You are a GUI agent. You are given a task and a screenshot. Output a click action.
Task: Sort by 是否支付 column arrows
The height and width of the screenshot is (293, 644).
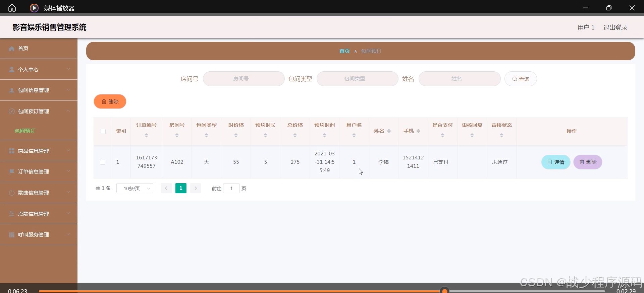point(442,135)
